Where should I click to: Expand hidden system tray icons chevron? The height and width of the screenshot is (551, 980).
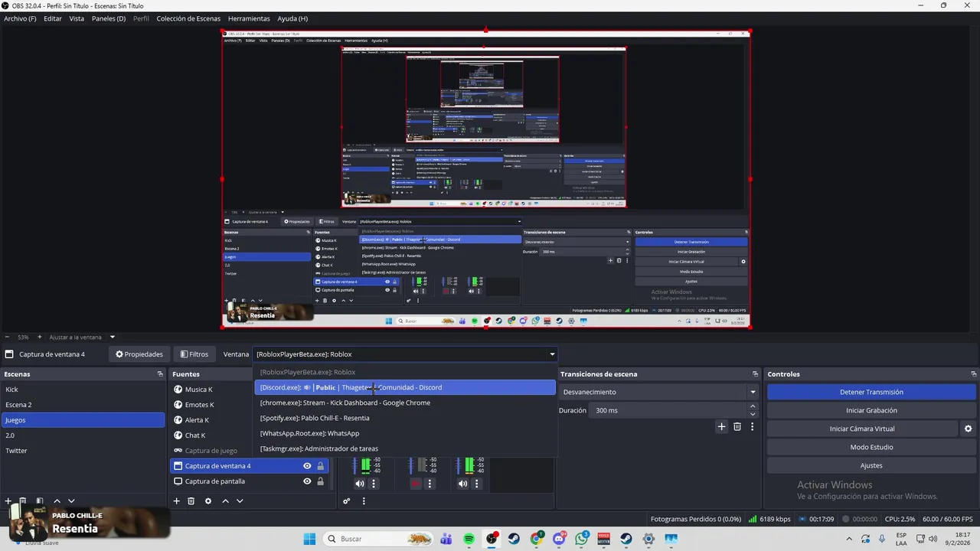pos(848,539)
